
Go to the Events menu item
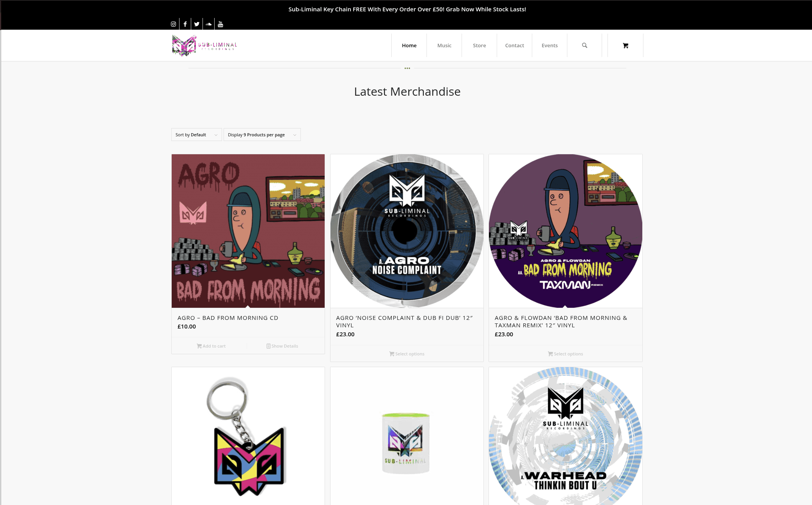[x=549, y=45]
